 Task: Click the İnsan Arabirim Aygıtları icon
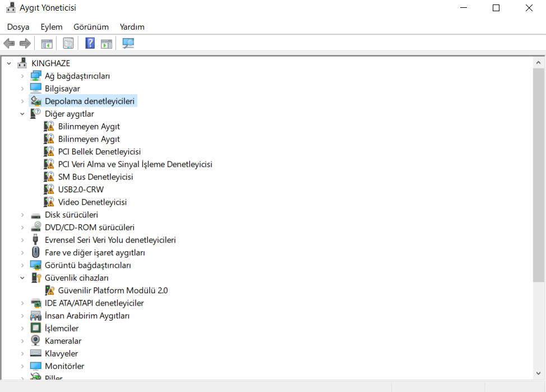pos(35,315)
